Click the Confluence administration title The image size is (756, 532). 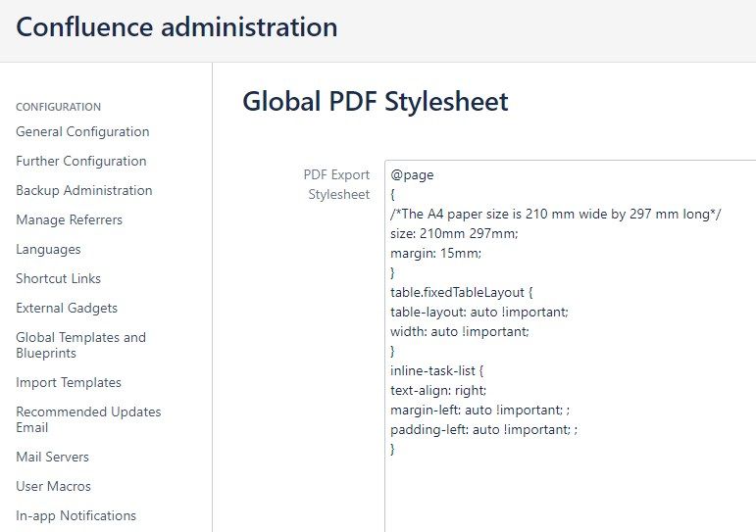coord(176,27)
